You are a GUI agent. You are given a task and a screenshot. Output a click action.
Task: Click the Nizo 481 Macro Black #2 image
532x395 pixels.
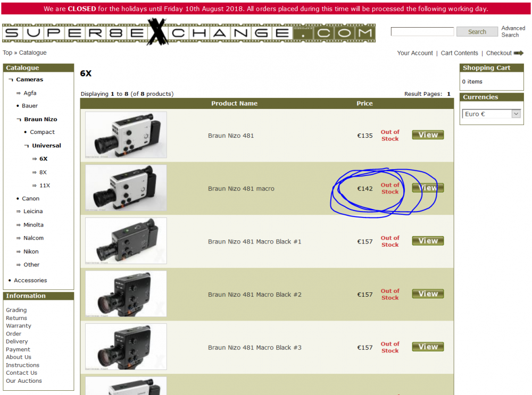pyautogui.click(x=126, y=293)
